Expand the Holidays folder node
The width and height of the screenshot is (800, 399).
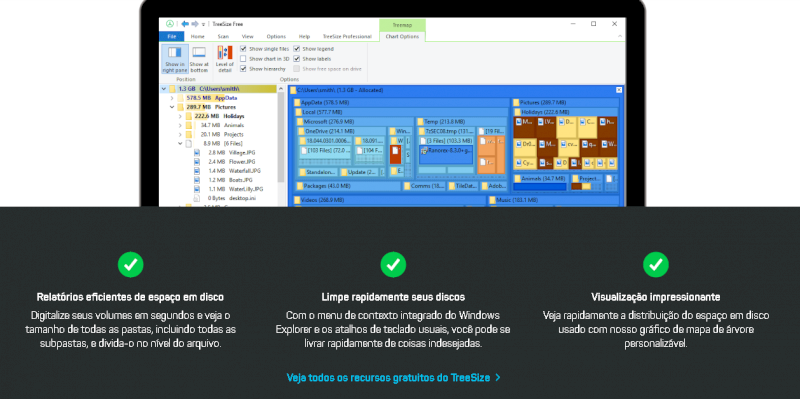(180, 116)
